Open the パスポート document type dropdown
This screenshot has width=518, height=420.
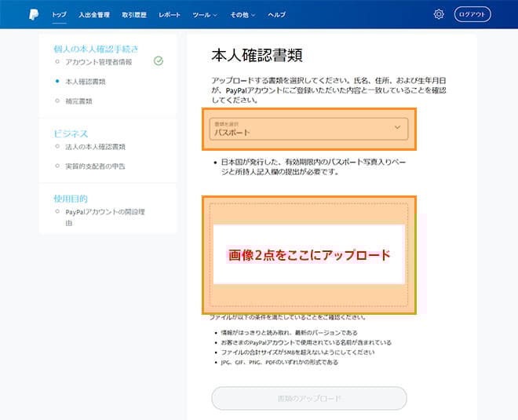tap(308, 129)
